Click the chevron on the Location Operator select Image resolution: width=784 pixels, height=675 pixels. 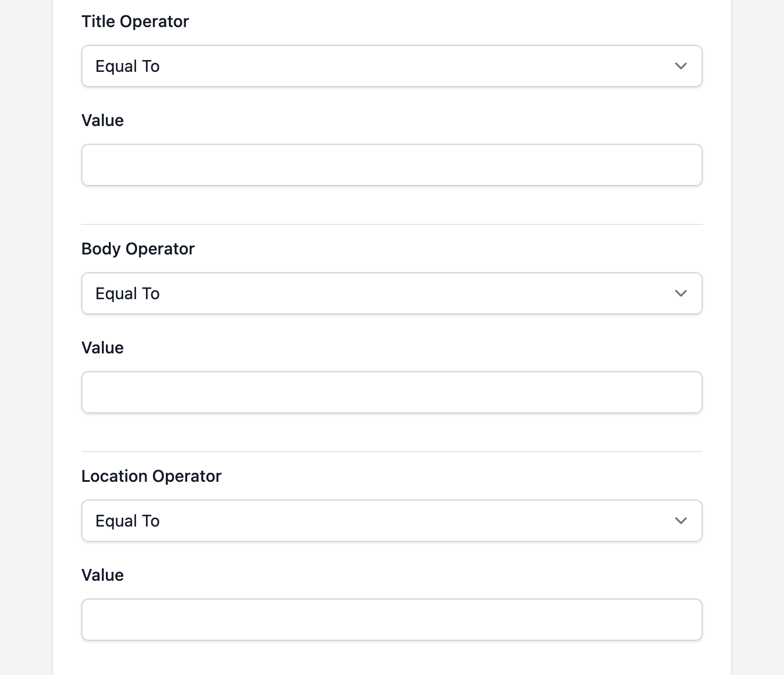681,521
